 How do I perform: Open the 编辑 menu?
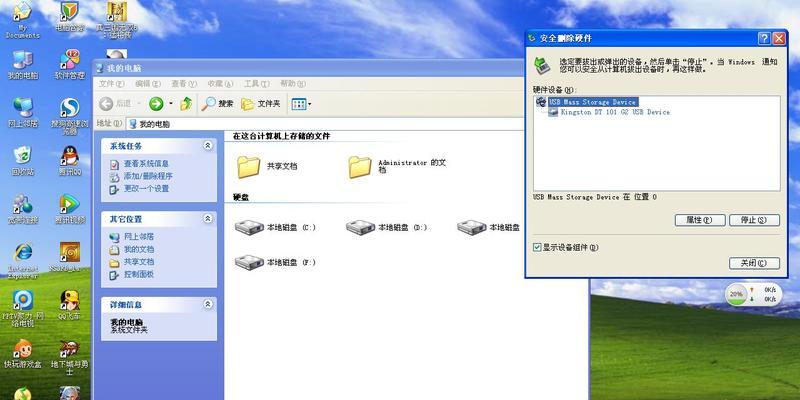point(148,84)
